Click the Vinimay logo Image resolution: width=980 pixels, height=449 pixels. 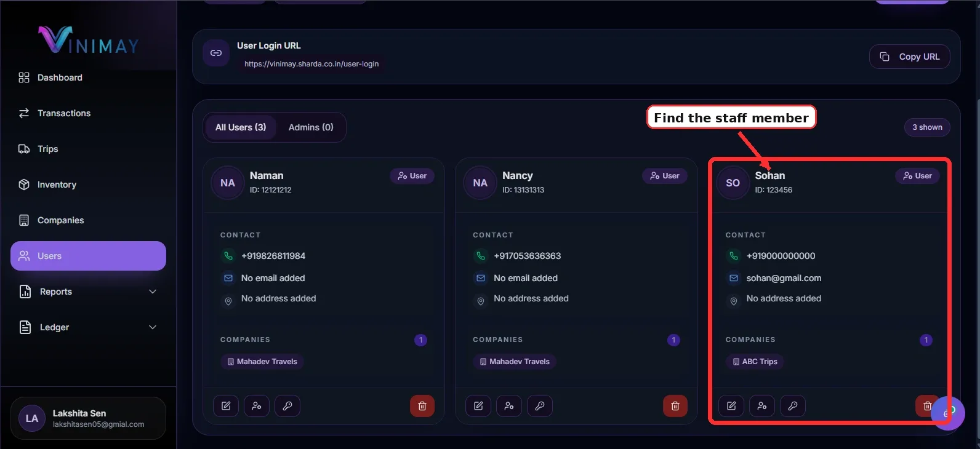[x=89, y=40]
